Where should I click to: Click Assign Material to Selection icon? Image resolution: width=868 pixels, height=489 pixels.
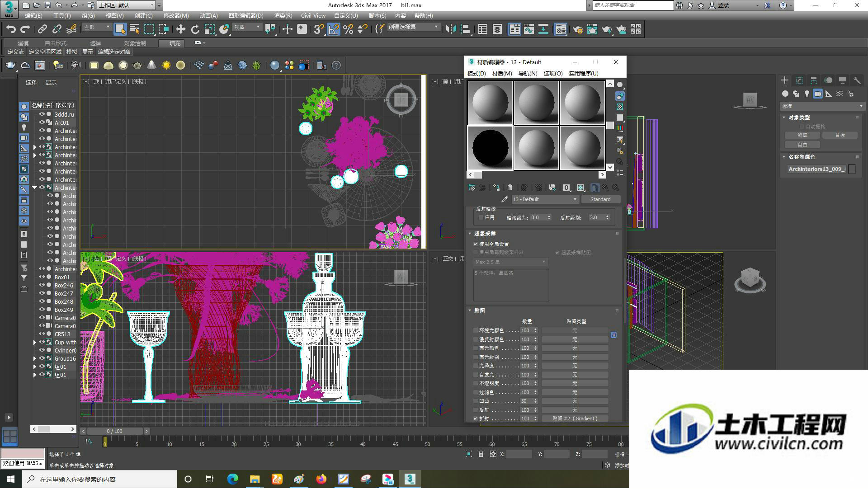[496, 188]
